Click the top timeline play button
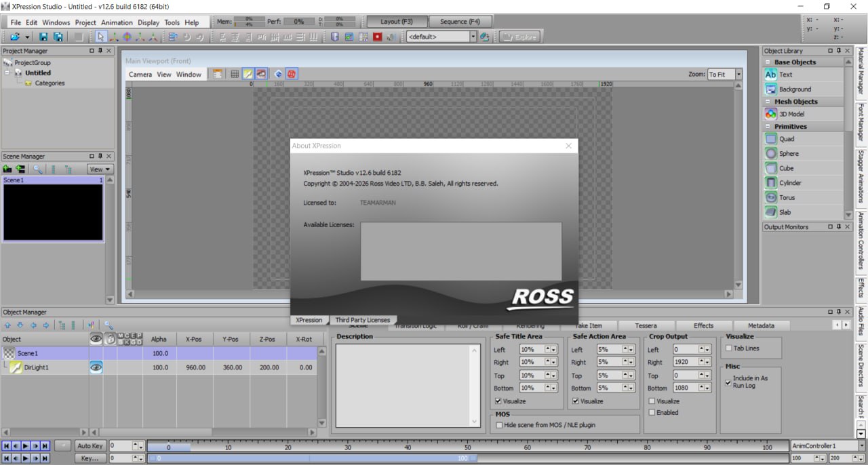The width and height of the screenshot is (868, 465). pyautogui.click(x=25, y=446)
